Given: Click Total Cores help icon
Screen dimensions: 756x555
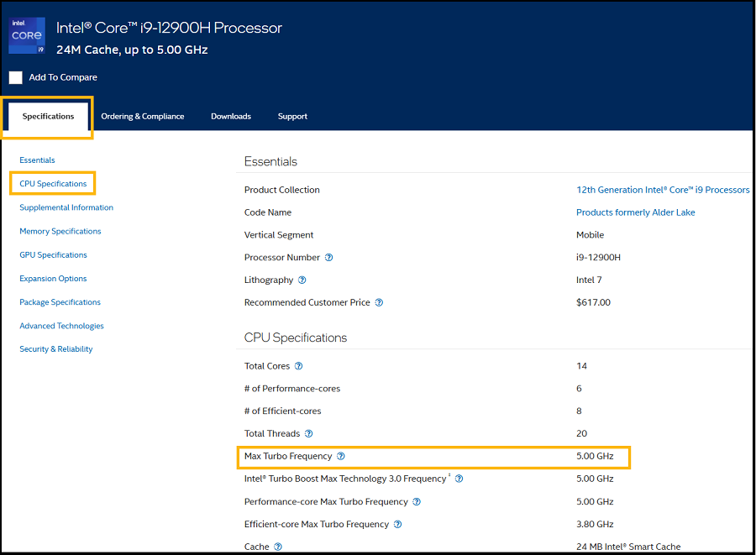Looking at the screenshot, I should tap(299, 366).
